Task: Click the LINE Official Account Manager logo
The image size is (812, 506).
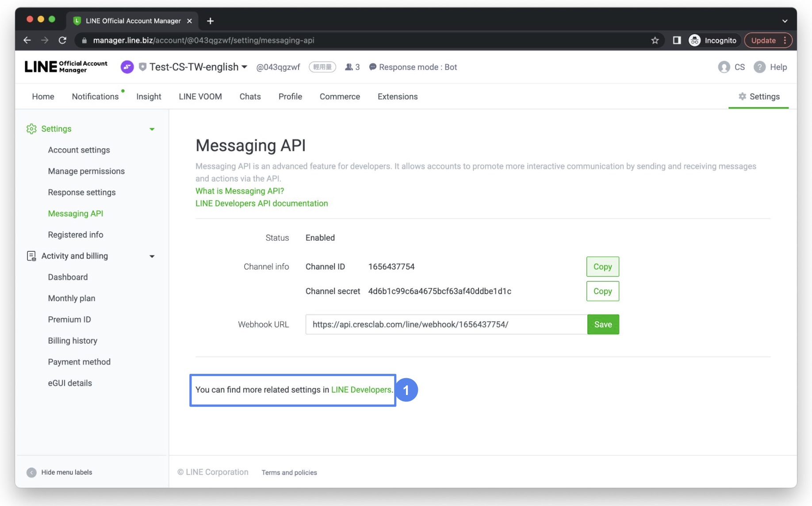Action: 66,67
